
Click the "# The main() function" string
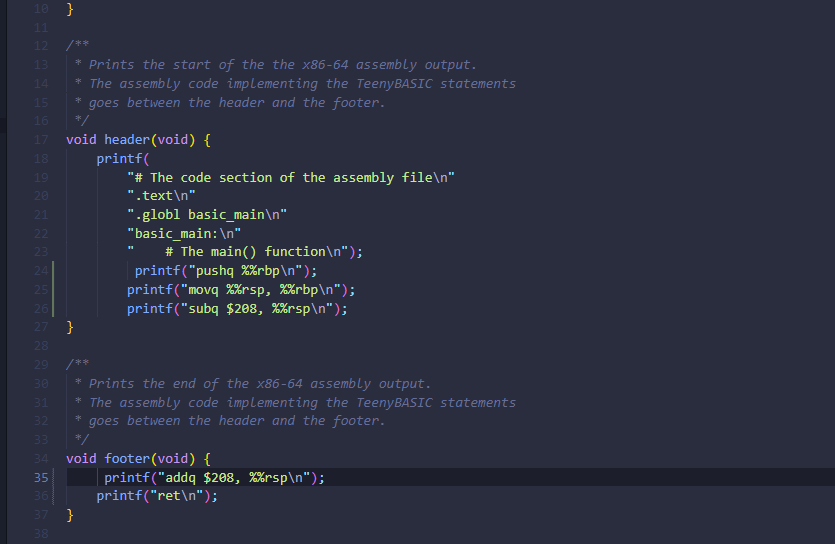240,251
